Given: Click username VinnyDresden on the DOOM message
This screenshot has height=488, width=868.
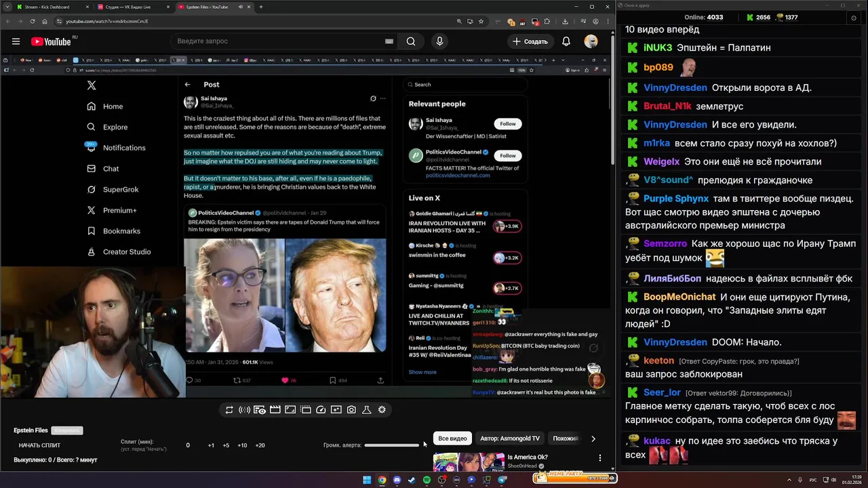Looking at the screenshot, I should pos(675,342).
